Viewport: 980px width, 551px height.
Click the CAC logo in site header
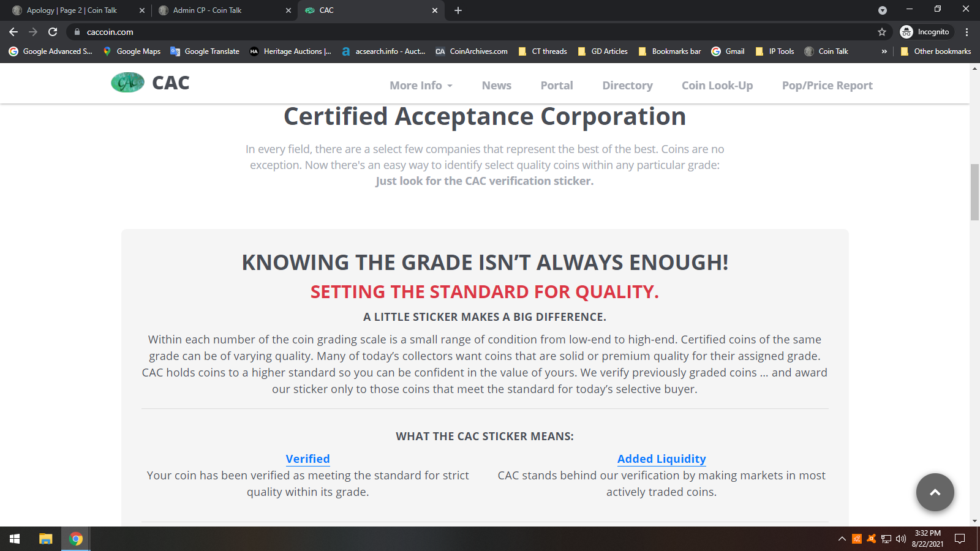[150, 83]
